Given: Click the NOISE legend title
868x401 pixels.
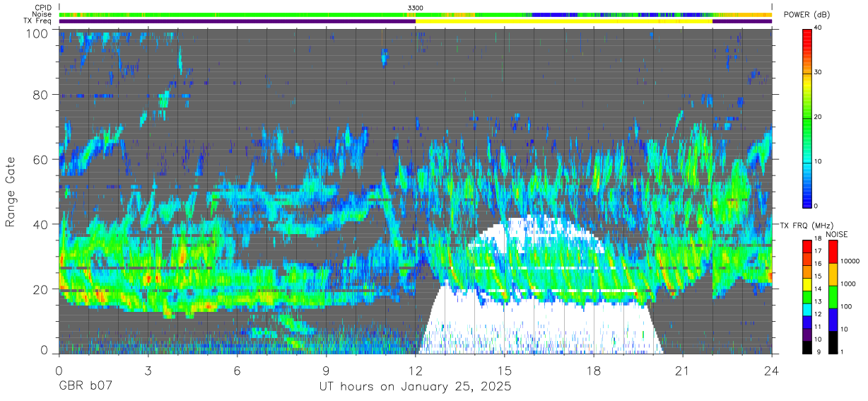Looking at the screenshot, I should (x=838, y=234).
